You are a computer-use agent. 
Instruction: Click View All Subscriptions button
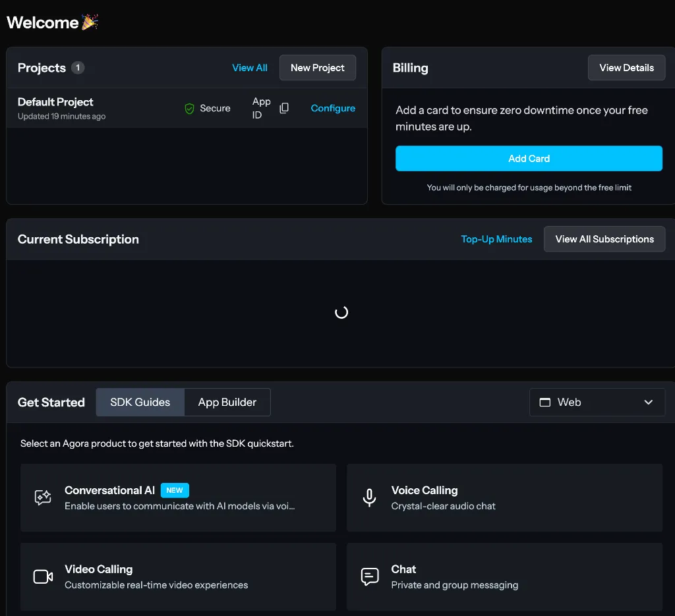tap(604, 238)
